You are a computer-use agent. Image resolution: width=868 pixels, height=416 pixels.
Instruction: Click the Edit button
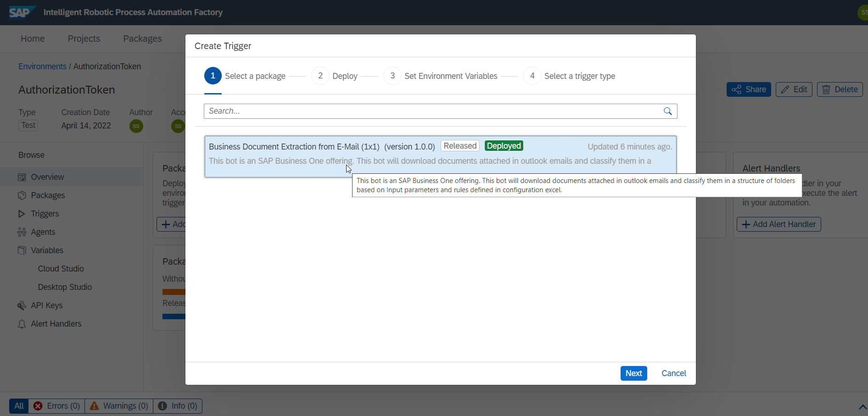(x=794, y=89)
